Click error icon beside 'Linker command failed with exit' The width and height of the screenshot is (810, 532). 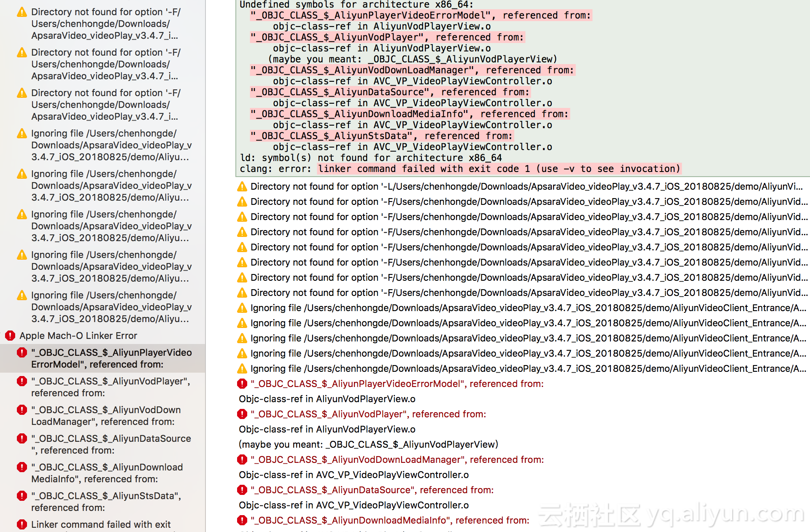coord(22,524)
